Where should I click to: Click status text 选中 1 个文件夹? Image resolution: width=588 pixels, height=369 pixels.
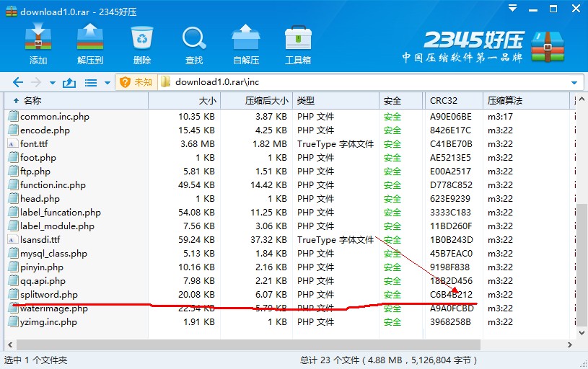click(35, 360)
